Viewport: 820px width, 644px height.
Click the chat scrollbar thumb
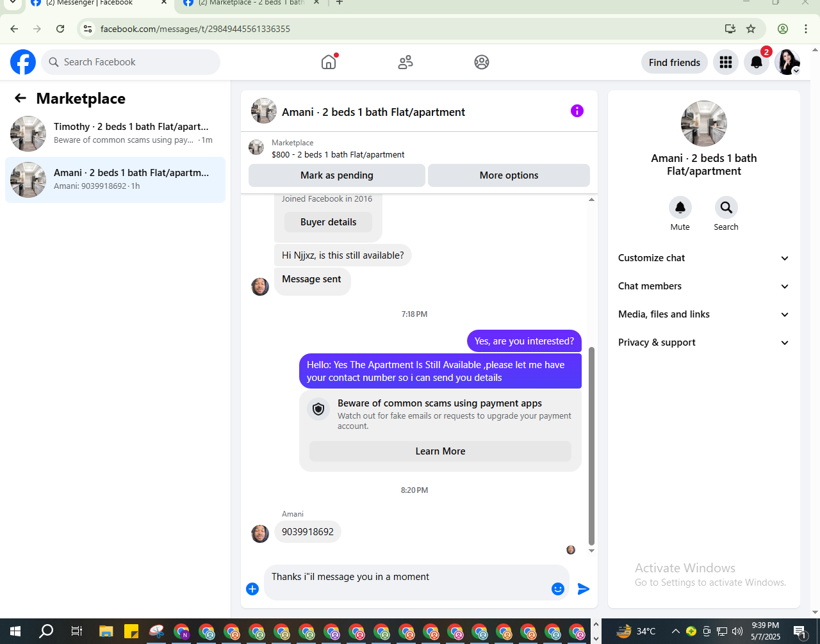pos(591,446)
